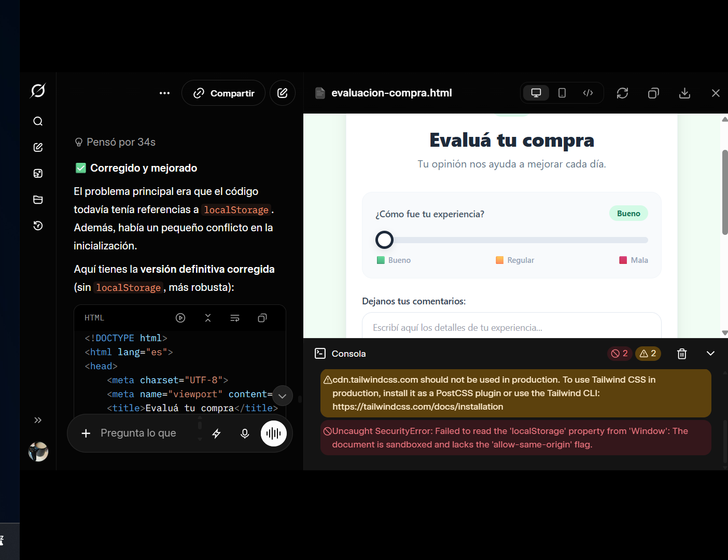Click the edit pencil button beside Compartir
This screenshot has width=728, height=560.
(283, 93)
